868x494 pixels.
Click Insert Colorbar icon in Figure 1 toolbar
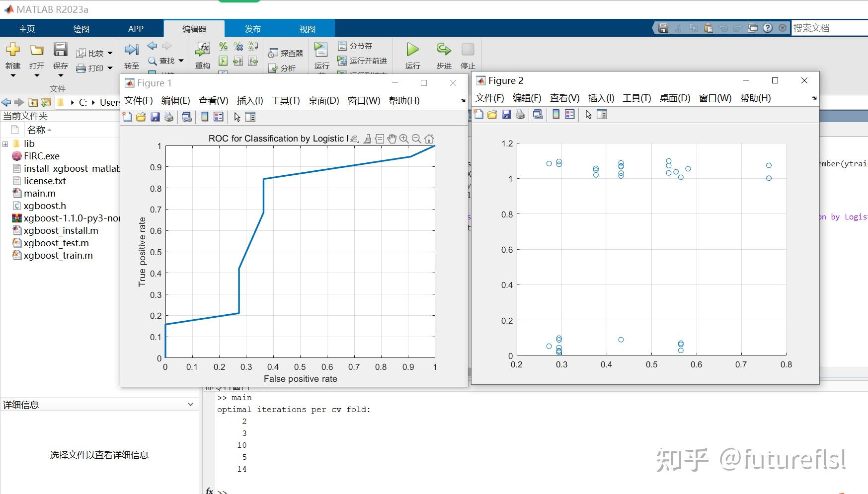204,117
